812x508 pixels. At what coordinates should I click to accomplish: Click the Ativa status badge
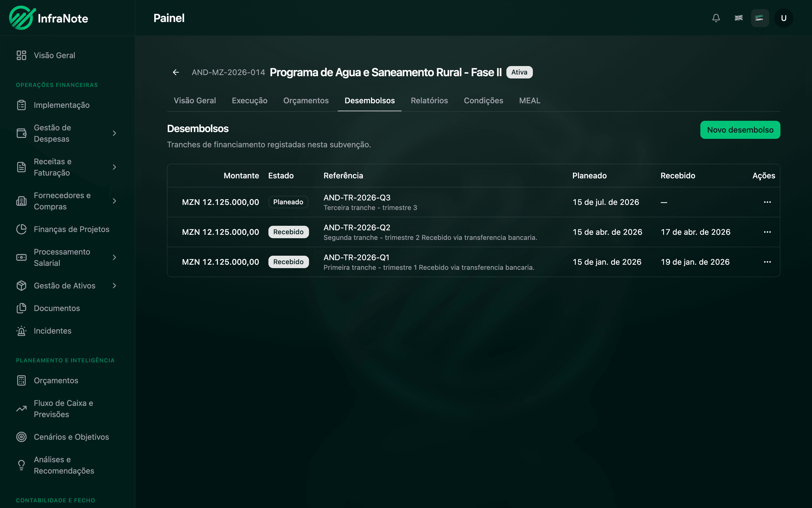point(519,72)
